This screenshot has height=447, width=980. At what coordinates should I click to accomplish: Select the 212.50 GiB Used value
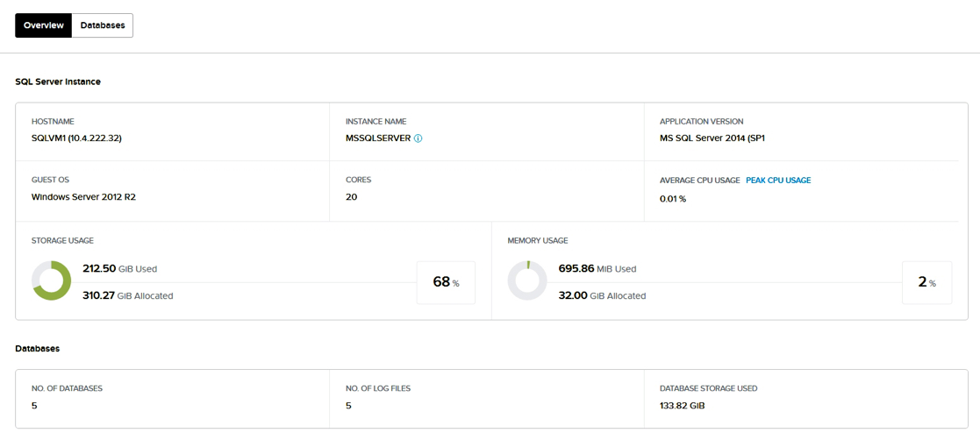[x=119, y=269]
